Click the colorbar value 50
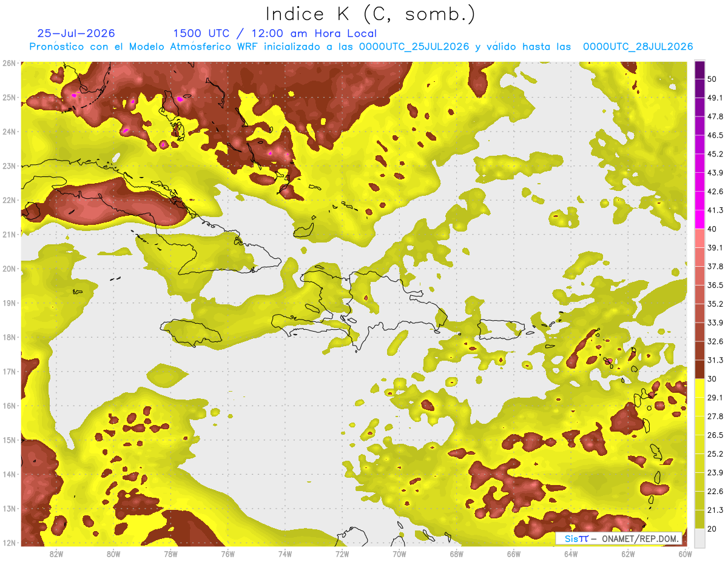Screen dimensions: 728x562 [712, 79]
